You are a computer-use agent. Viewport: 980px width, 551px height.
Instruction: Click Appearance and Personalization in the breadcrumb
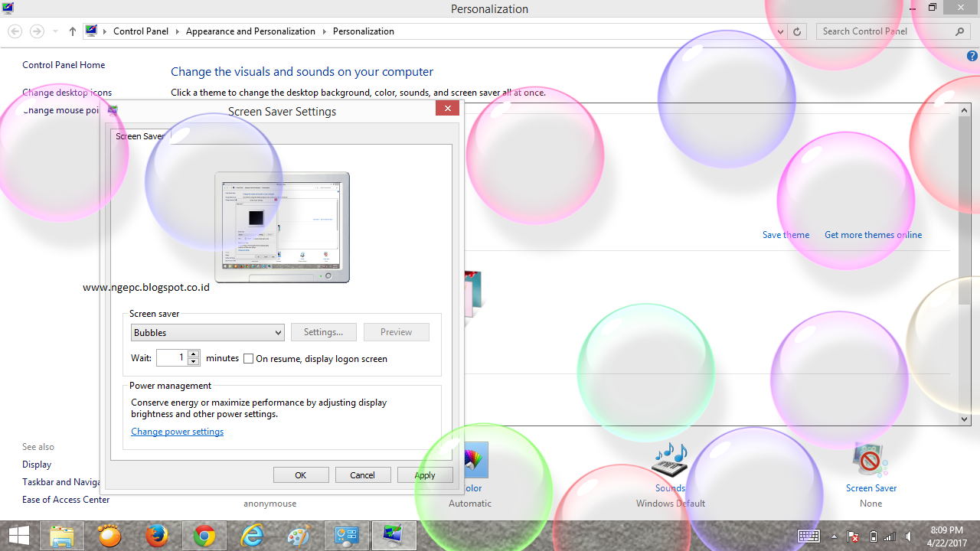pyautogui.click(x=250, y=31)
